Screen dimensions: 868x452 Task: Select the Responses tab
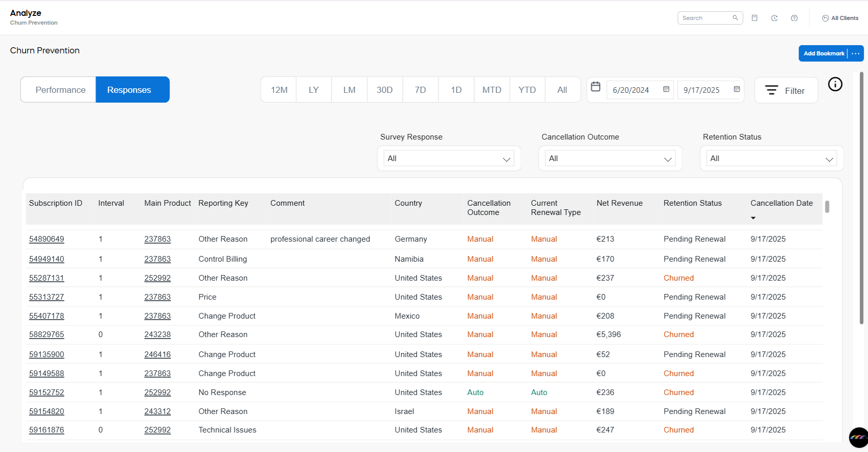[129, 90]
